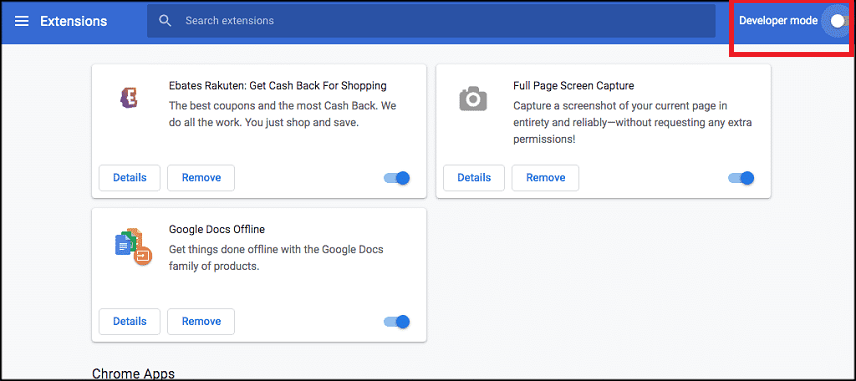Click the Chrome Apps section heading
Screen dimensions: 856x381
click(133, 373)
